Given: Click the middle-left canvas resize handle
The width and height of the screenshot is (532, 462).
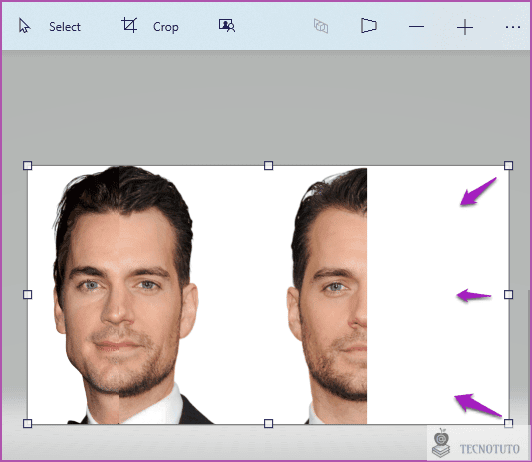Looking at the screenshot, I should (27, 294).
